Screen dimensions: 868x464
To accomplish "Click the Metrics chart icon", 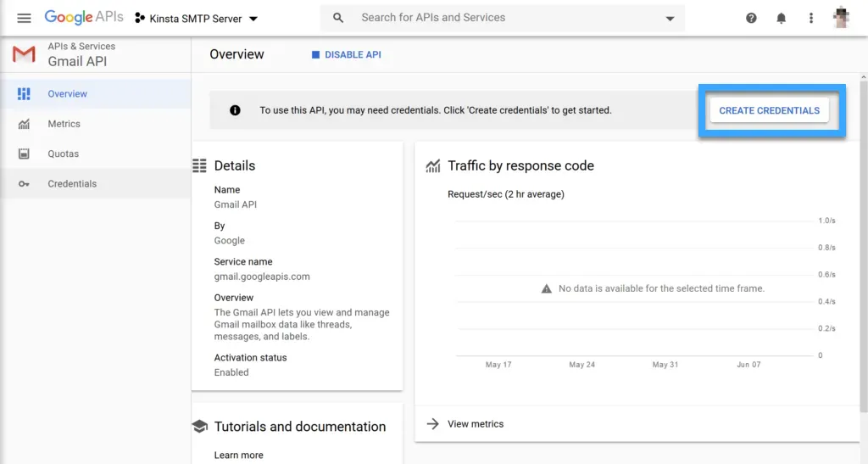I will [24, 124].
